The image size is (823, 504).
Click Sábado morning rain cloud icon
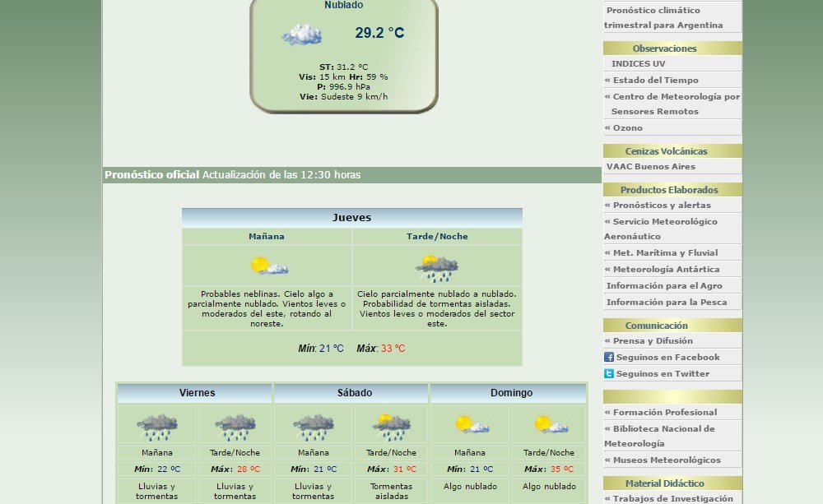313,426
